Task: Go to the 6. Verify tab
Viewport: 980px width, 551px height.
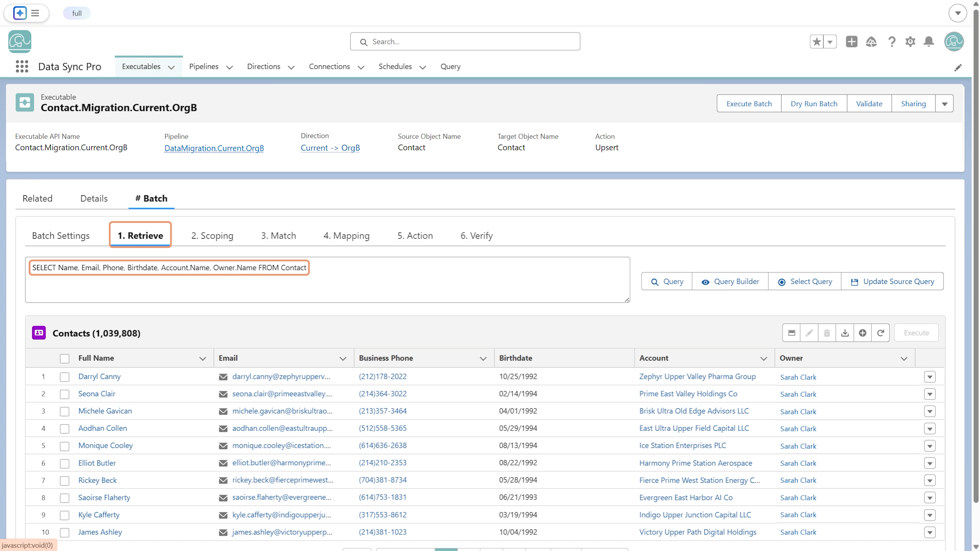Action: tap(477, 236)
